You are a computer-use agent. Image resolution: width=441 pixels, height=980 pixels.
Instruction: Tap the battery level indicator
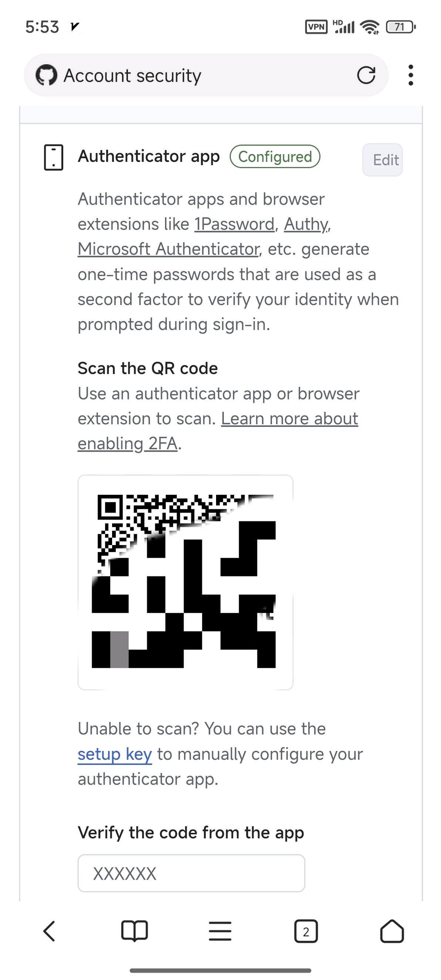click(x=400, y=27)
